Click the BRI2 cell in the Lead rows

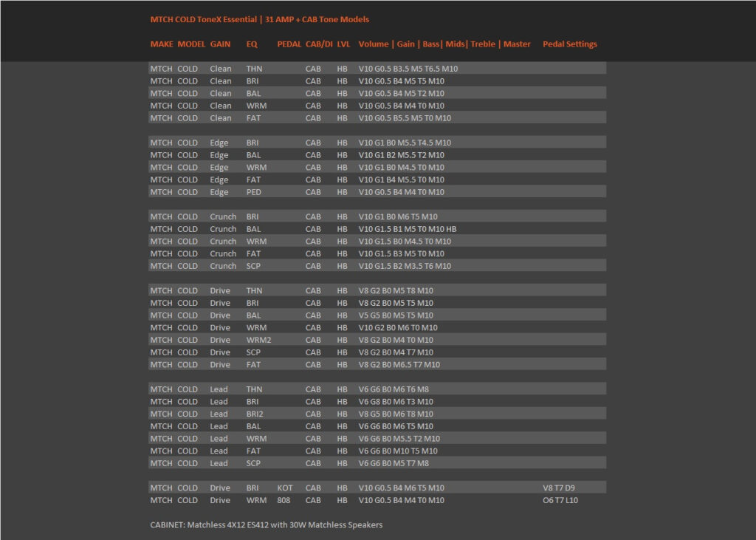[255, 414]
